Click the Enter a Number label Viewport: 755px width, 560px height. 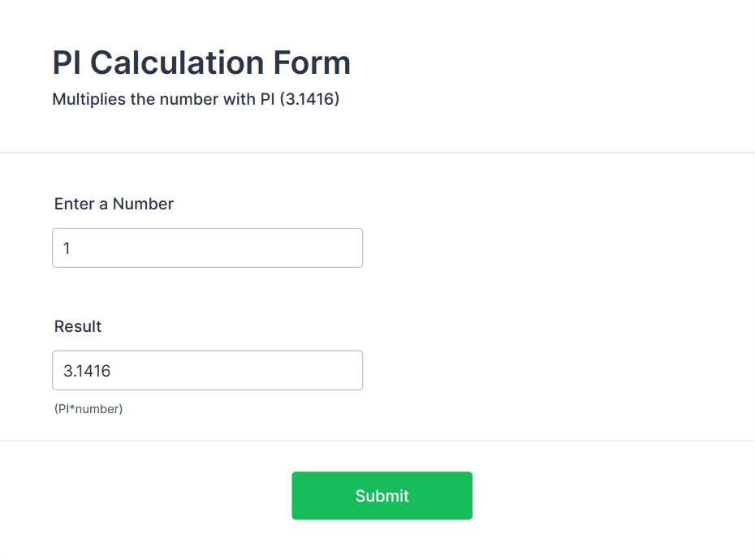(x=113, y=204)
